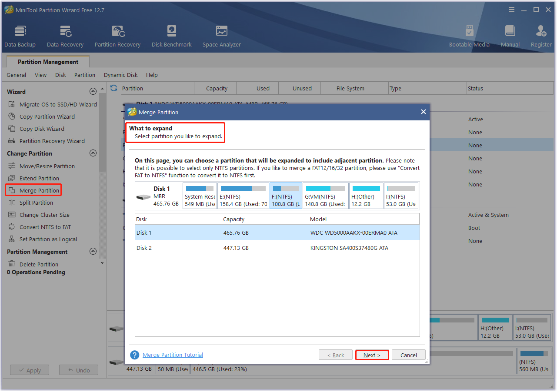Select Delete Partition in the sidebar

[x=33, y=264]
